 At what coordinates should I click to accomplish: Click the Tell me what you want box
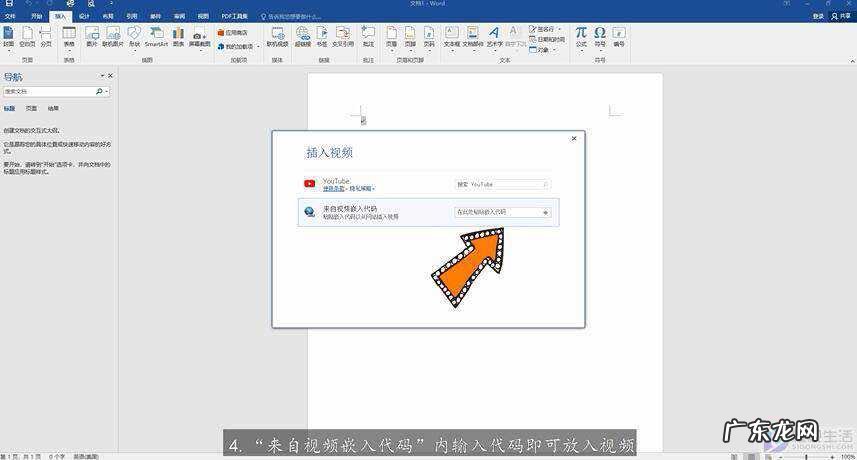coord(291,17)
